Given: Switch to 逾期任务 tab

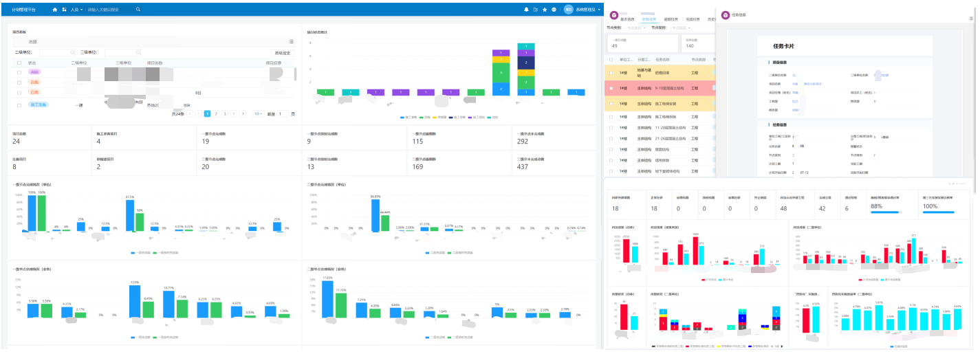Looking at the screenshot, I should 671,19.
